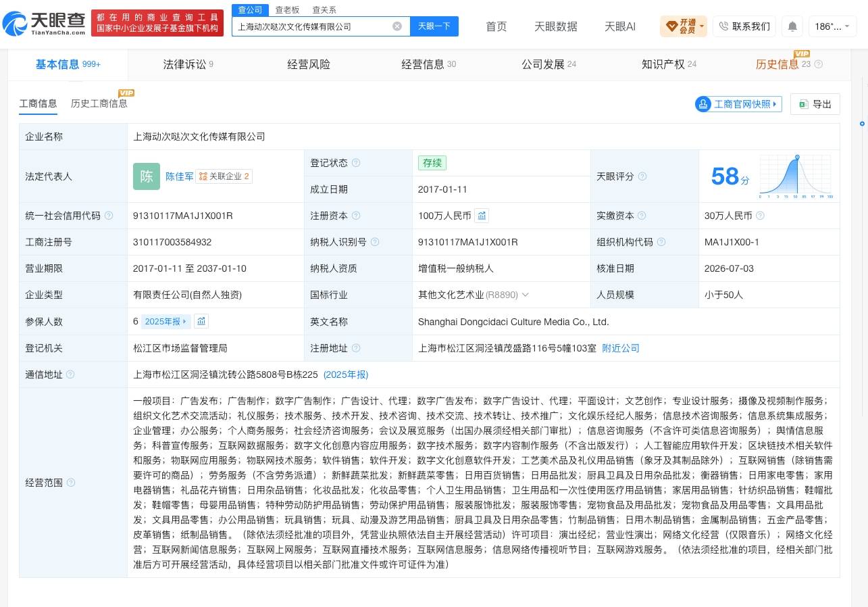Open 首页 in the top navigation
868x607 pixels.
pyautogui.click(x=496, y=26)
